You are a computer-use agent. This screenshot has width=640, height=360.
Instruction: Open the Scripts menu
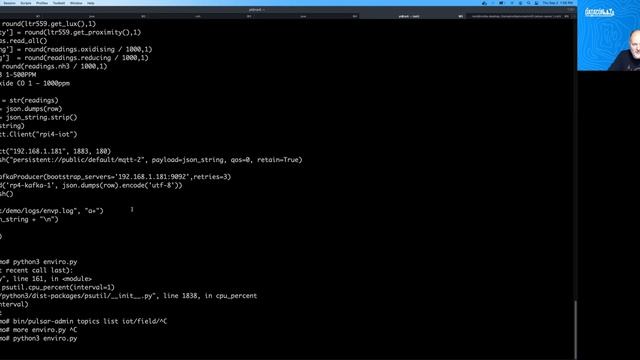click(x=26, y=3)
